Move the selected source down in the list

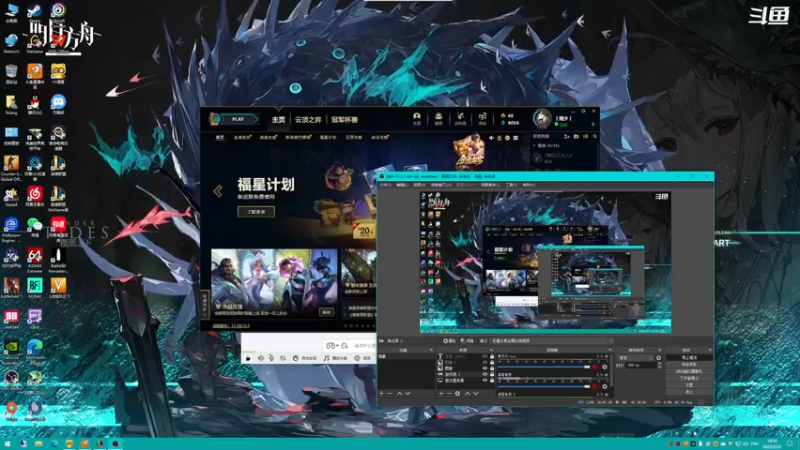(476, 393)
